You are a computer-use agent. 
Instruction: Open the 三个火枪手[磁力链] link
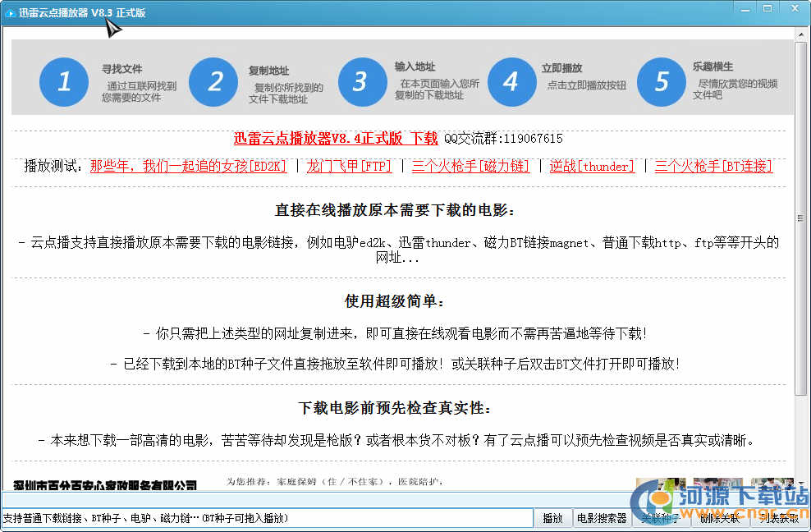coord(470,166)
